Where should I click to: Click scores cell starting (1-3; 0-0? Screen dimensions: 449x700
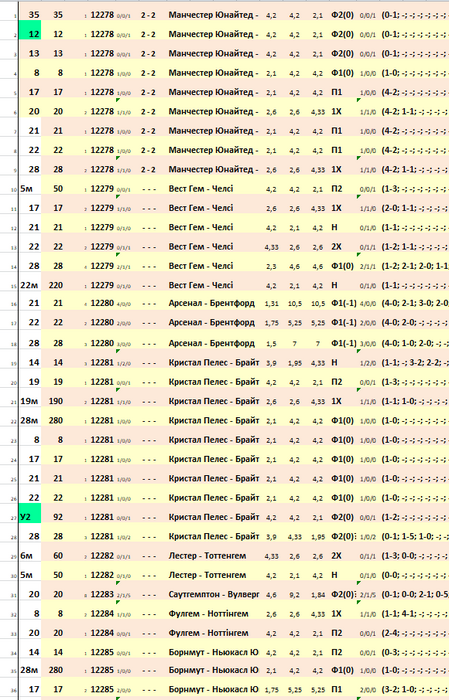(x=415, y=556)
